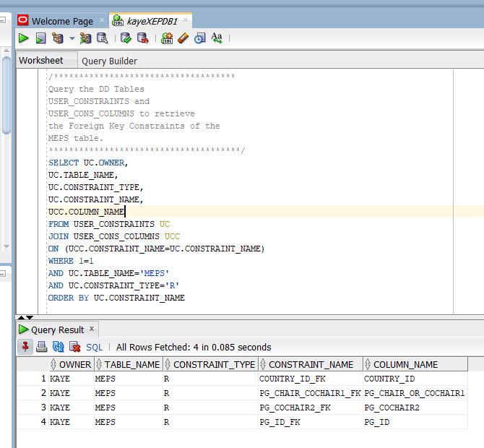Click the 'MEPS' string literal in query
This screenshot has height=448, width=484.
click(x=155, y=274)
